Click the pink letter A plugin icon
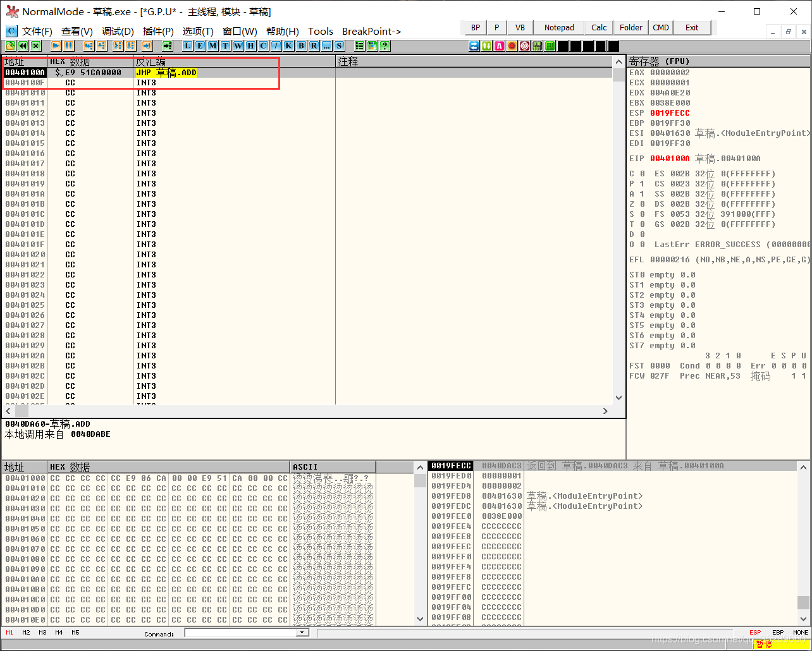The height and width of the screenshot is (651, 812). [x=500, y=46]
